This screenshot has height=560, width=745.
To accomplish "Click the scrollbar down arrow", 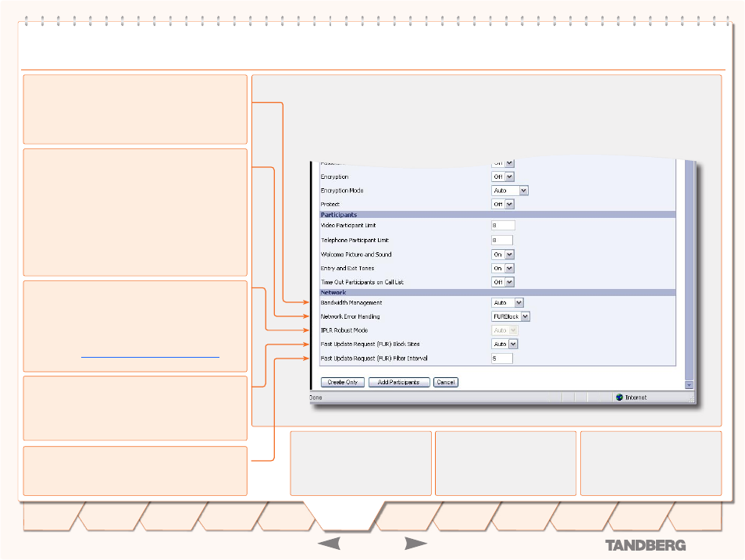I will coord(689,385).
